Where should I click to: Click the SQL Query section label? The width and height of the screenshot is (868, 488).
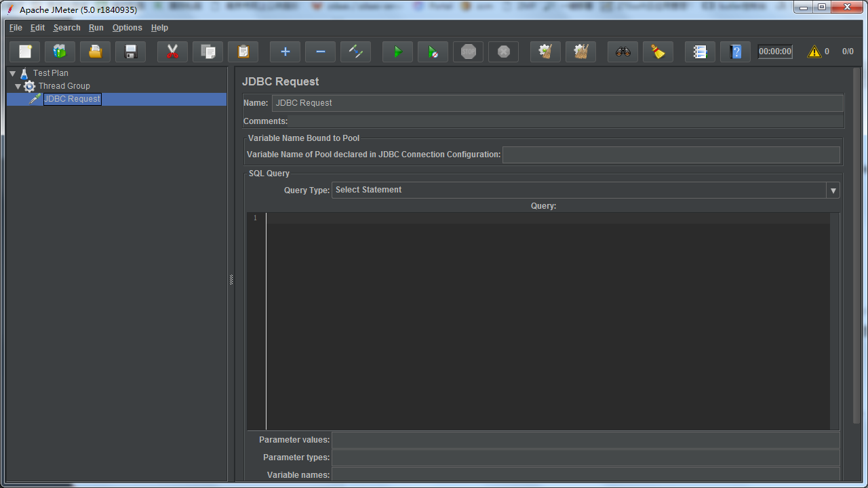click(x=269, y=174)
